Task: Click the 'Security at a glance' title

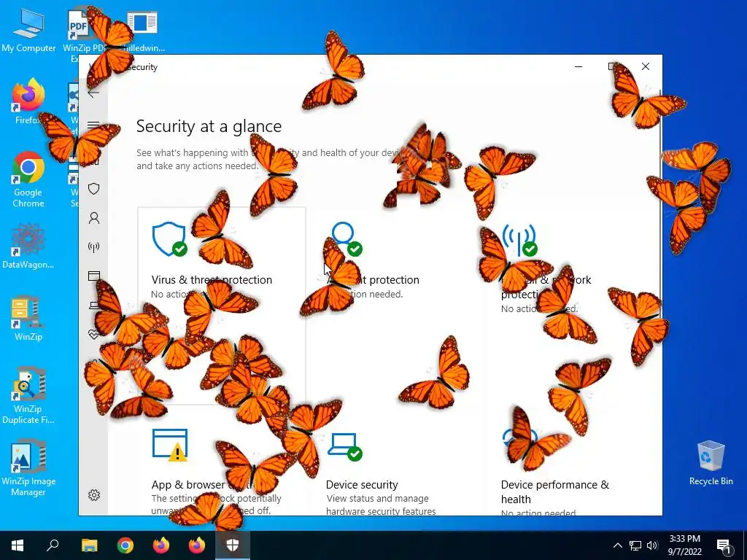Action: (x=209, y=126)
